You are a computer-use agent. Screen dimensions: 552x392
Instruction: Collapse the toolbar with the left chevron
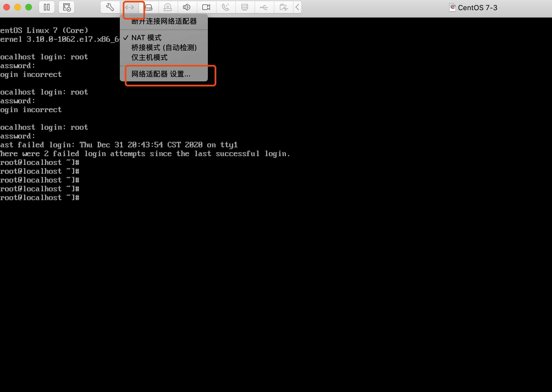point(297,7)
